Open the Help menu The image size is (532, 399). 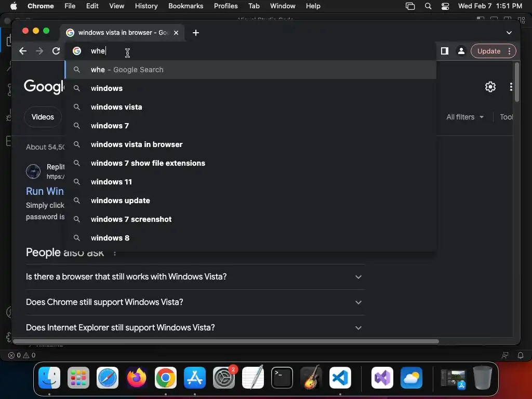point(313,6)
